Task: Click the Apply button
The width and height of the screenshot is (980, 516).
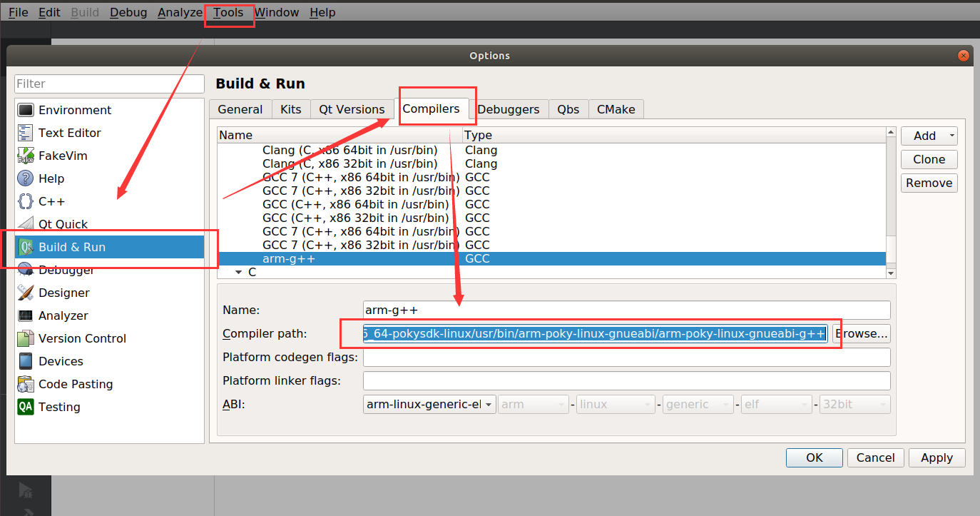Action: coord(937,457)
